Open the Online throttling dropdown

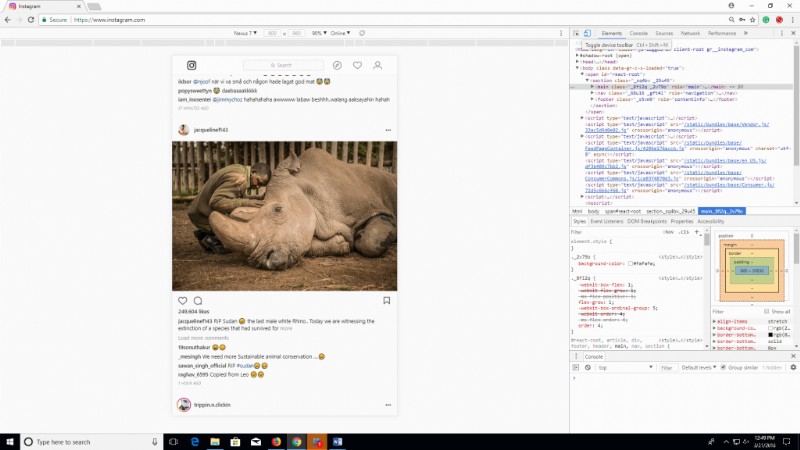[x=340, y=33]
